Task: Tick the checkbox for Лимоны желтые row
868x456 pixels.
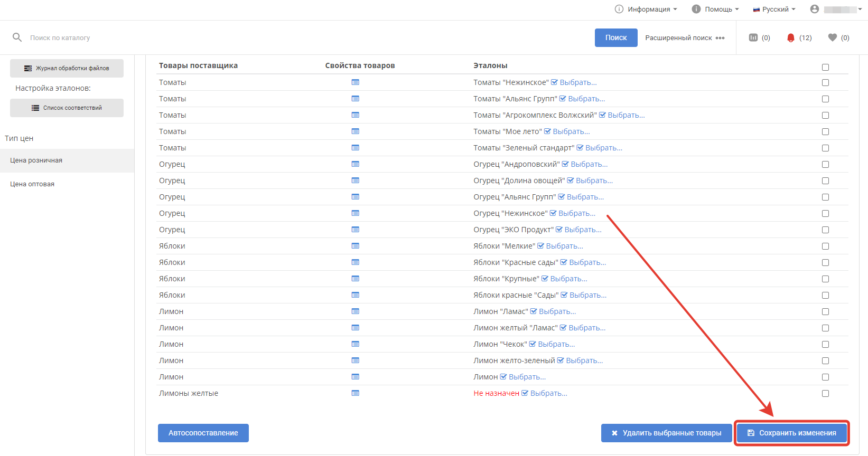Action: click(825, 394)
